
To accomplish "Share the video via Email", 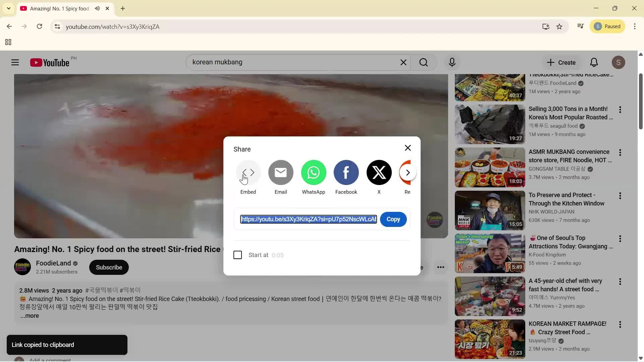I will click(x=281, y=172).
